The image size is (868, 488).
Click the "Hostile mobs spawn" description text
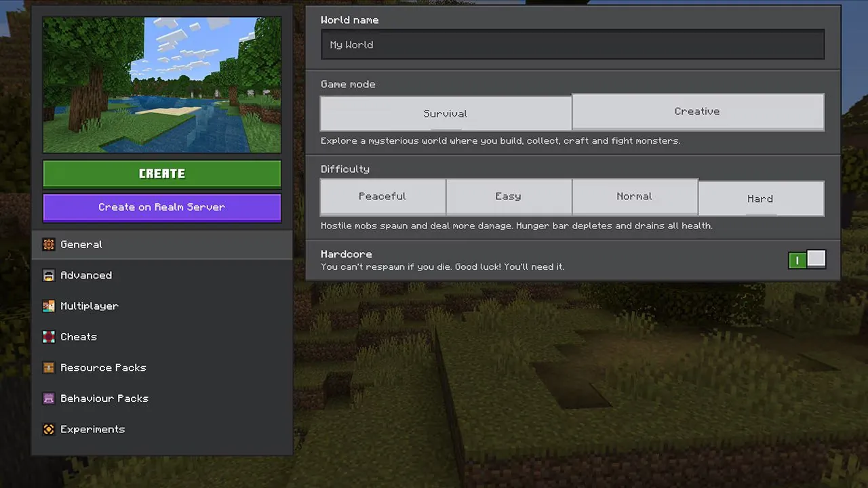[517, 226]
